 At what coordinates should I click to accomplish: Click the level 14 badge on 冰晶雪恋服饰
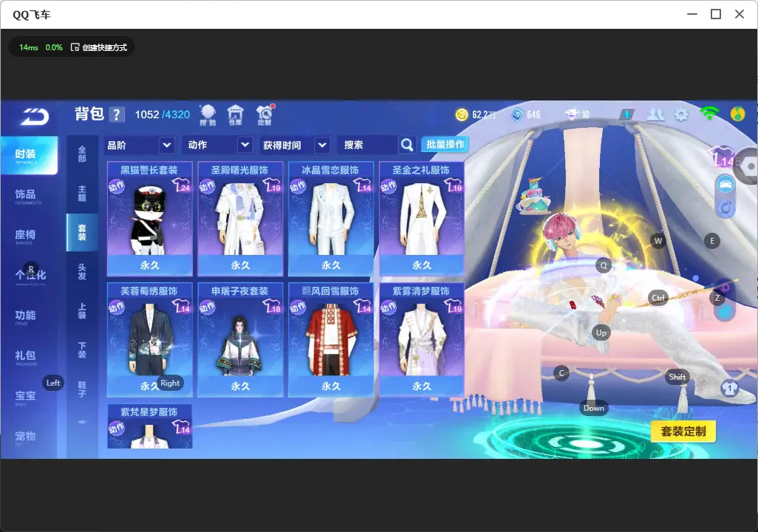point(363,185)
